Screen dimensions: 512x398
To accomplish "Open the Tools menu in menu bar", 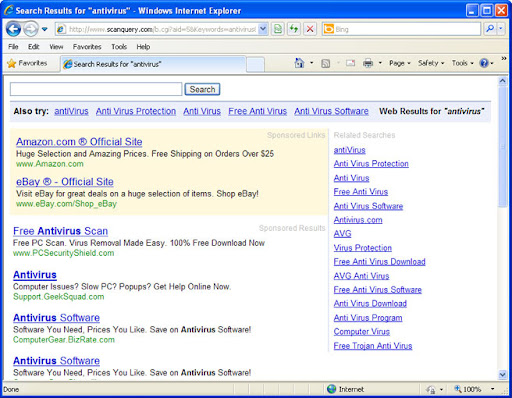I will coord(119,47).
